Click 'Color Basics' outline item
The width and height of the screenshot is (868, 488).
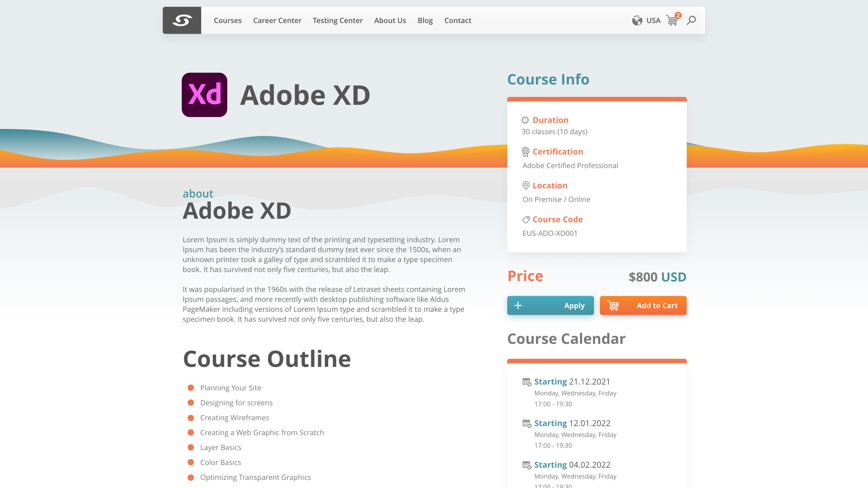pos(220,462)
